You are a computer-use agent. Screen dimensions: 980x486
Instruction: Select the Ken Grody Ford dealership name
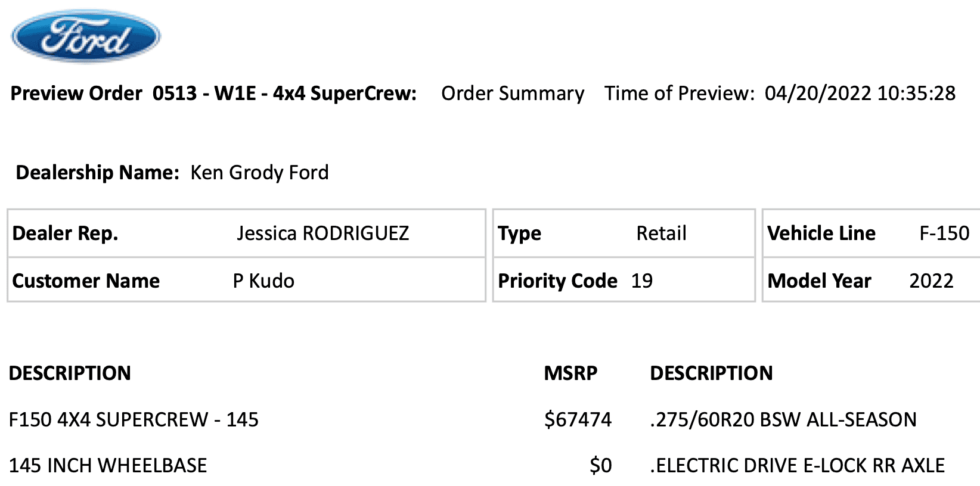(x=259, y=173)
